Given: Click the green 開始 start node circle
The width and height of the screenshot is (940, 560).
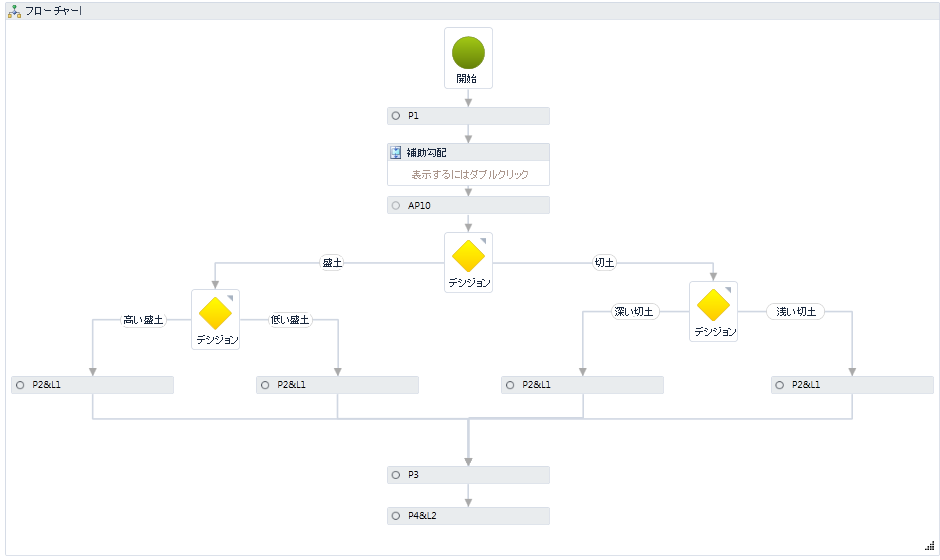Looking at the screenshot, I should [468, 53].
